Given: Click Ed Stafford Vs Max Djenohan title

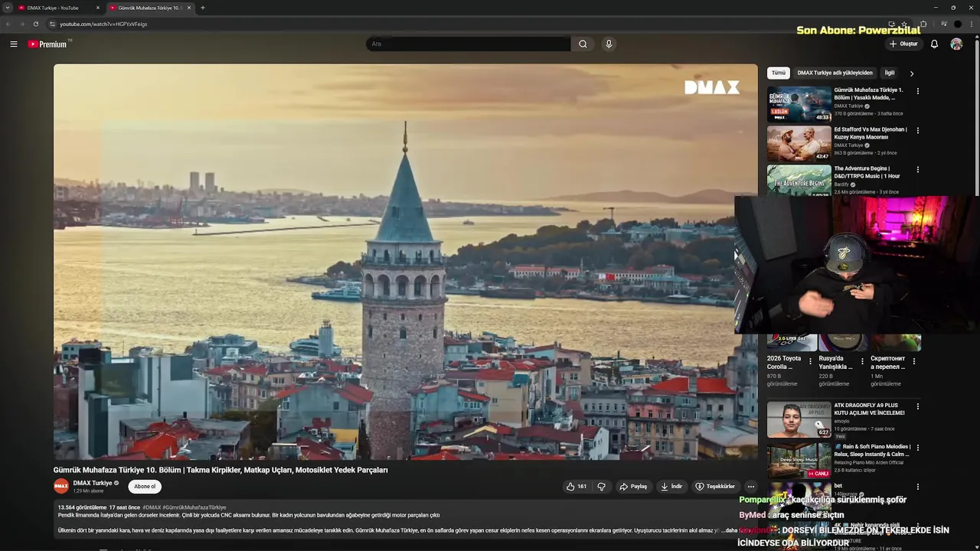Looking at the screenshot, I should point(871,133).
